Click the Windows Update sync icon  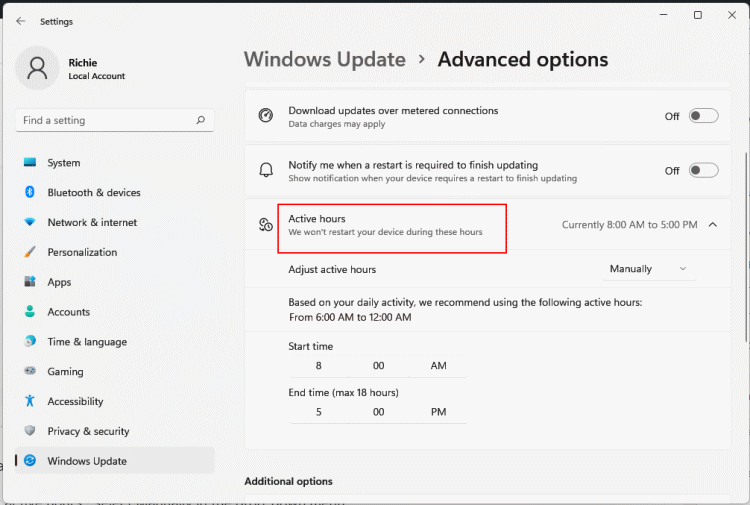(30, 461)
